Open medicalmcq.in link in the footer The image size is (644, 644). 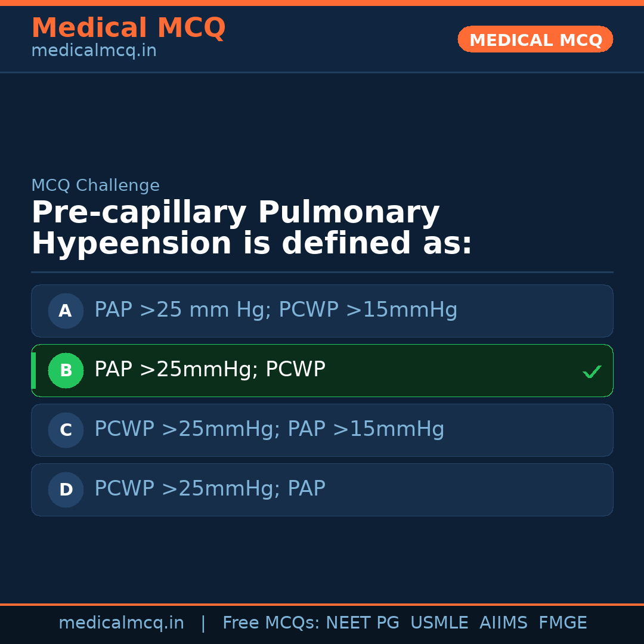click(x=121, y=623)
